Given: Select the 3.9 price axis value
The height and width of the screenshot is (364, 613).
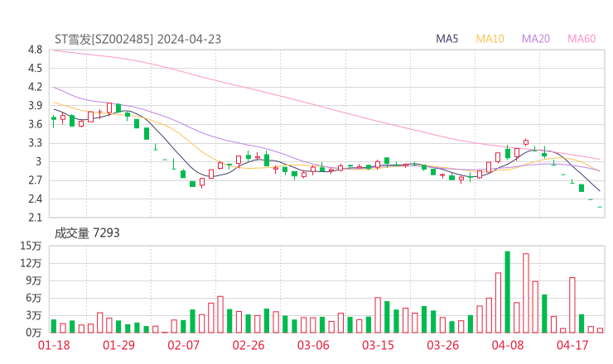Looking at the screenshot, I should [x=35, y=105].
